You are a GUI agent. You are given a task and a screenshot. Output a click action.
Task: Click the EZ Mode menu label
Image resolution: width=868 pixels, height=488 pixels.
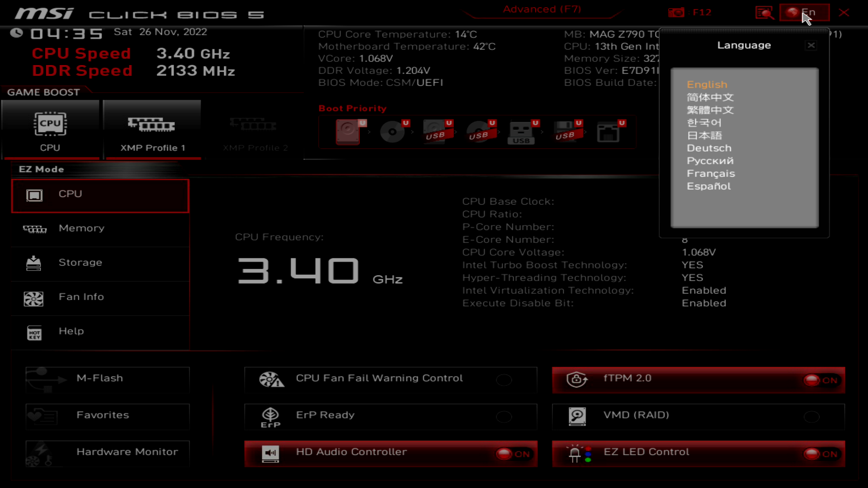coord(41,169)
